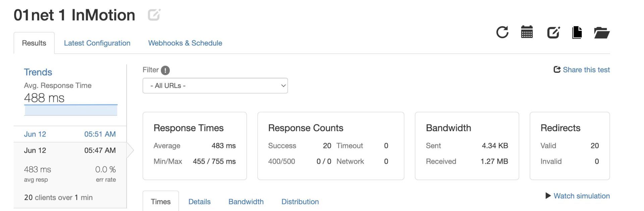Open the All URLs filter dropdown
Viewport: 644px width, 211px height.
215,86
